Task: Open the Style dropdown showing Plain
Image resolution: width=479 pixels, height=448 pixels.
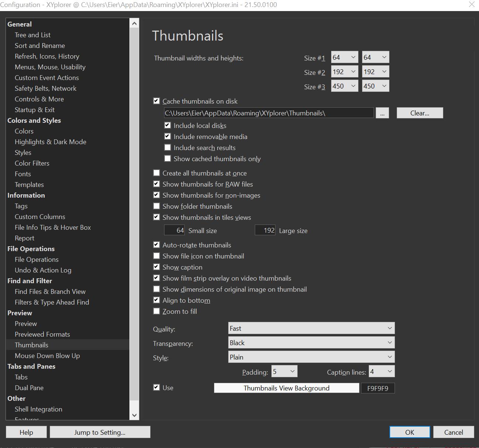Action: point(311,357)
